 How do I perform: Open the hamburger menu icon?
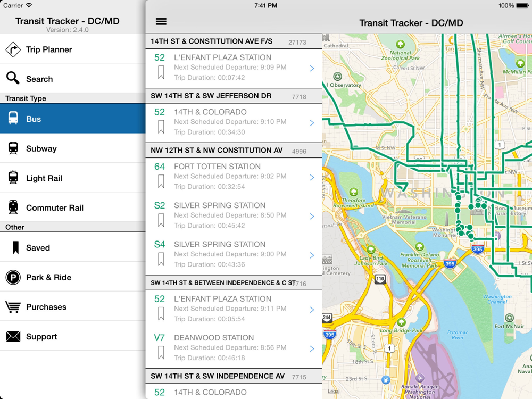click(161, 22)
